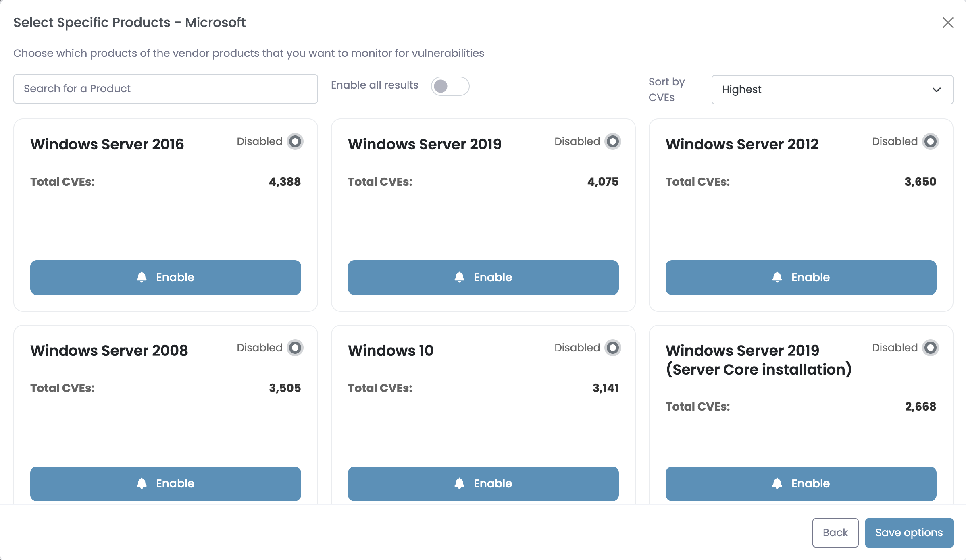Select the Windows Server 2012 title
Screen dimensions: 966x560
[x=742, y=144]
